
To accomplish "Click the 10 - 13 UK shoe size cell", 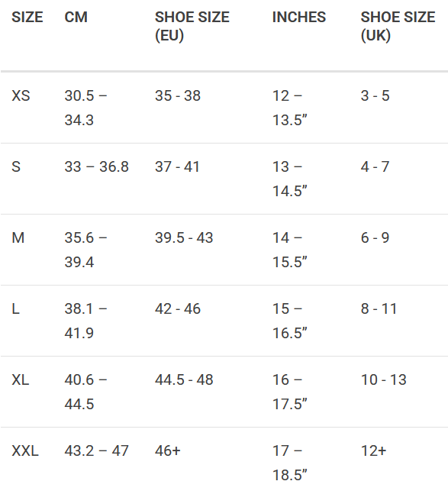I will click(383, 379).
